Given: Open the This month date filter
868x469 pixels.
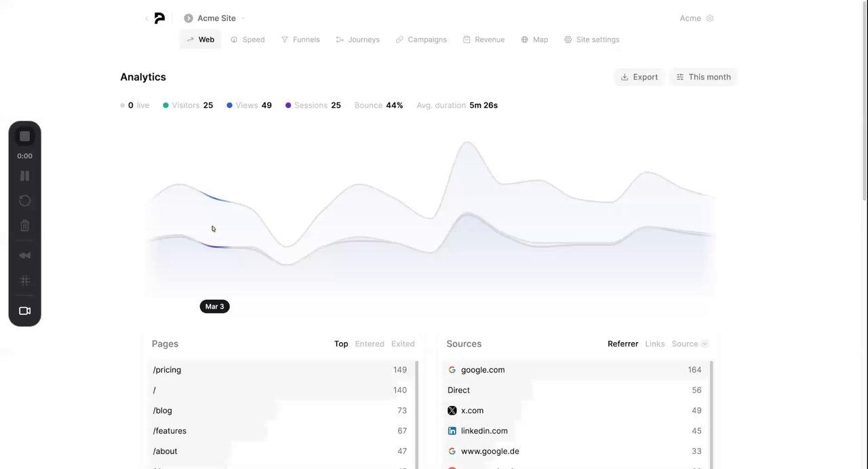Looking at the screenshot, I should click(x=703, y=77).
